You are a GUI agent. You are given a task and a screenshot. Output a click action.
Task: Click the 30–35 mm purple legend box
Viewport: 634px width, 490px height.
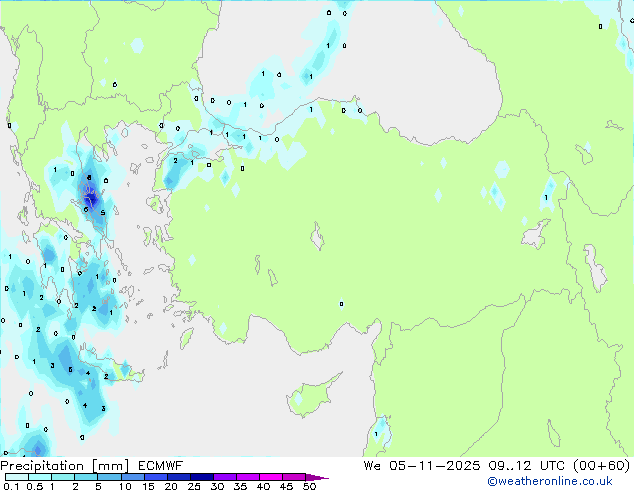[x=225, y=477]
